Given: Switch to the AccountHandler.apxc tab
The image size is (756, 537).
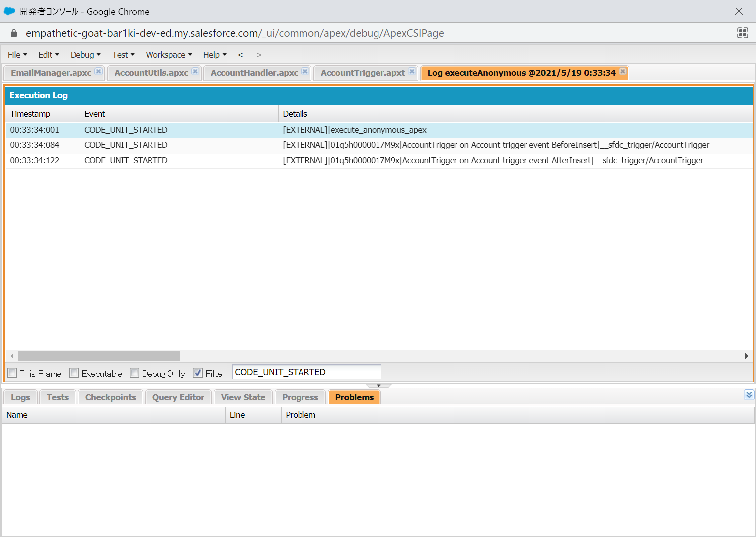Looking at the screenshot, I should tap(254, 73).
